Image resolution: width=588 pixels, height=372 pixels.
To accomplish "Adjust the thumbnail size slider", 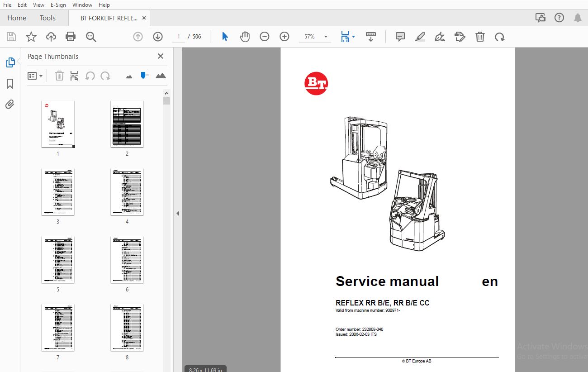I will coord(144,75).
